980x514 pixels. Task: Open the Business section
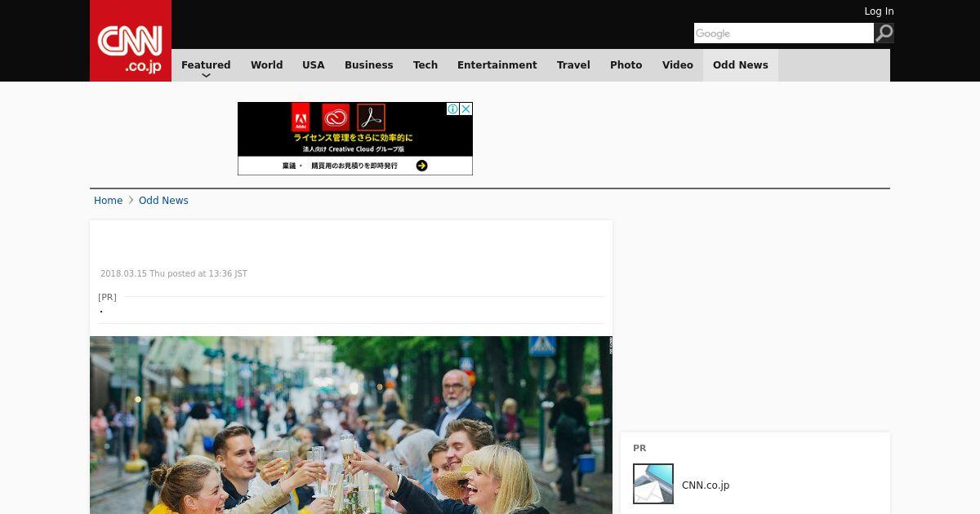pos(368,65)
